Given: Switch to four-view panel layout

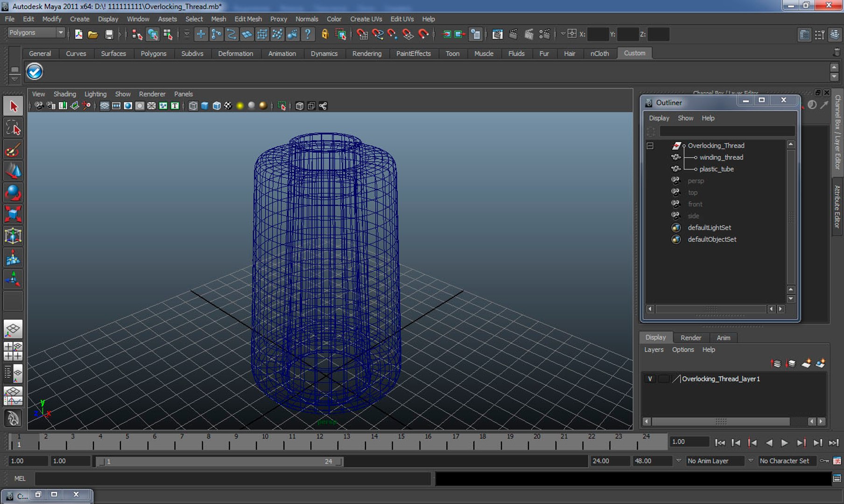Looking at the screenshot, I should point(13,351).
